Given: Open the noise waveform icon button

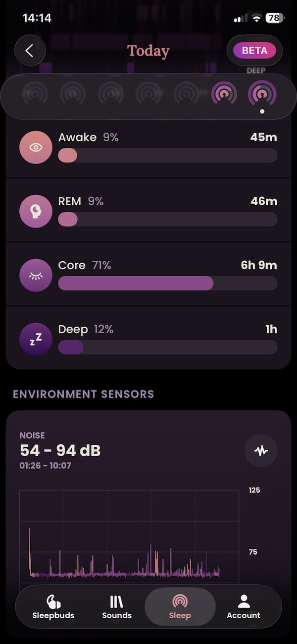Looking at the screenshot, I should point(261,451).
